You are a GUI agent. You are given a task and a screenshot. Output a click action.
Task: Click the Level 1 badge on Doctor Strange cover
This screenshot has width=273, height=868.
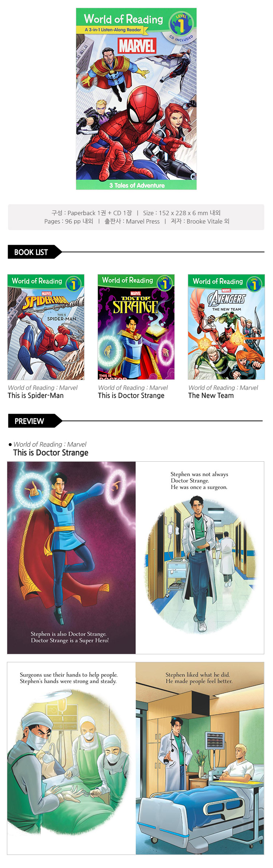click(x=165, y=283)
